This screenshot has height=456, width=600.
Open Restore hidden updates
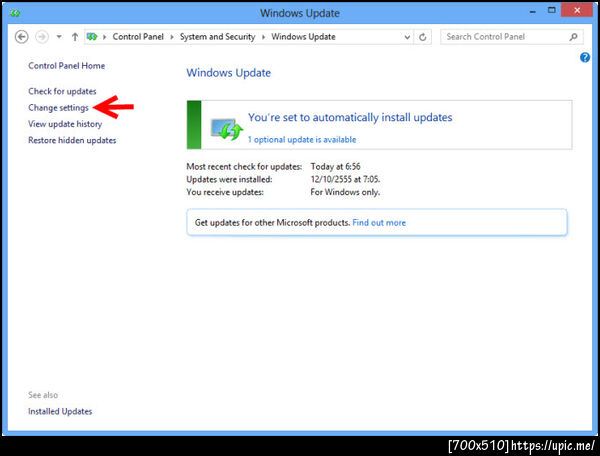pos(72,140)
